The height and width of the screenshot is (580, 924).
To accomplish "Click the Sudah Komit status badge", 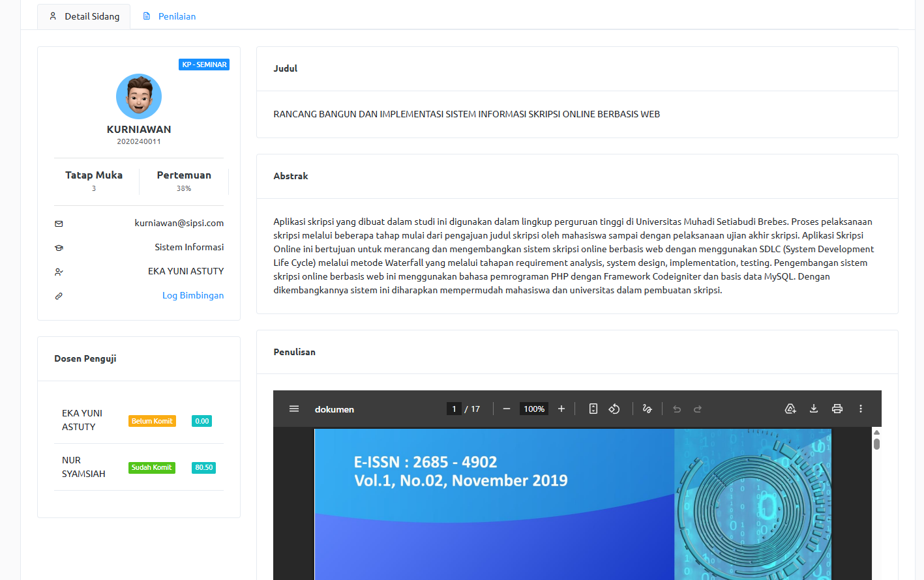I will coord(152,467).
